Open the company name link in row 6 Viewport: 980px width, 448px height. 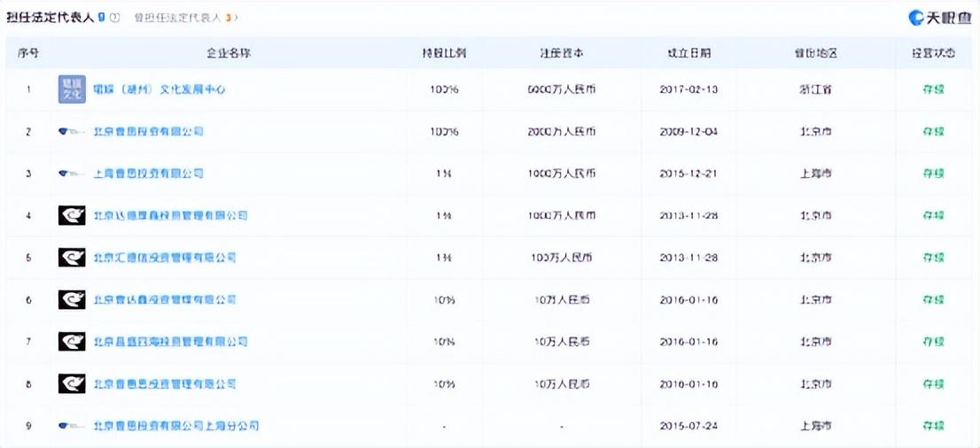165,300
